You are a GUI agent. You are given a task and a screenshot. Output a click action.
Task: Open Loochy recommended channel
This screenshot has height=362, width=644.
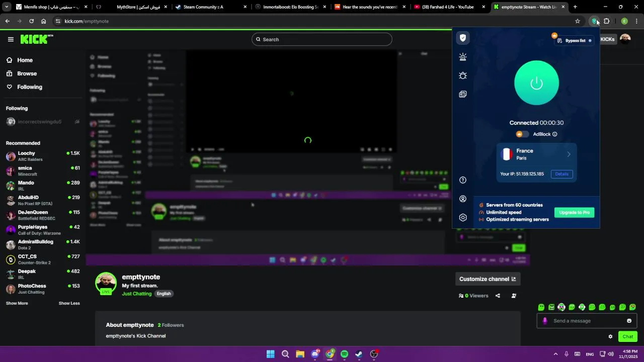tap(43, 156)
